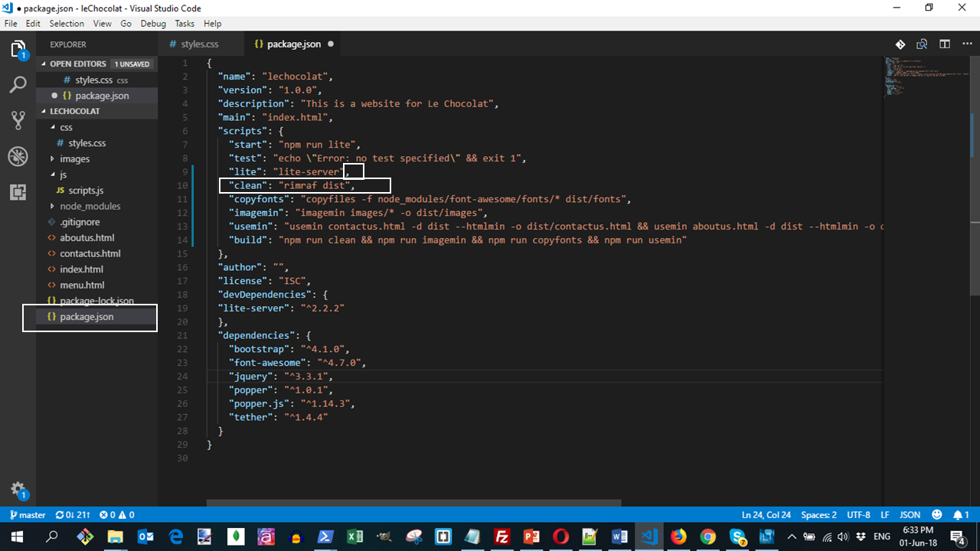The width and height of the screenshot is (980, 551).
Task: Click the Synchronize Changes status item
Action: tap(73, 515)
